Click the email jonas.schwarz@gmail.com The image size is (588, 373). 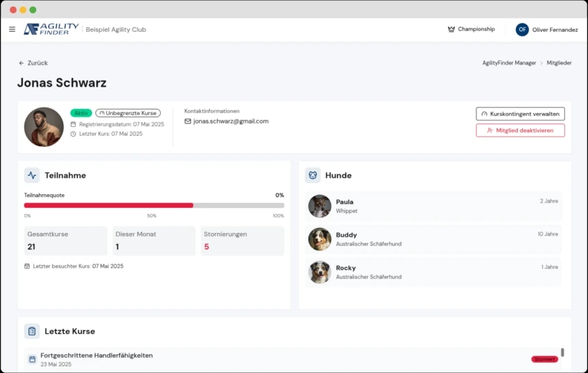pyautogui.click(x=231, y=121)
